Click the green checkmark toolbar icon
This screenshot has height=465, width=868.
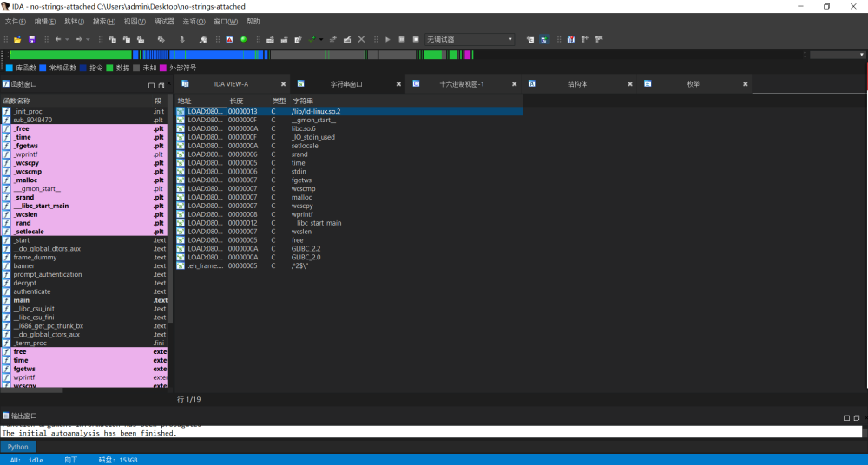click(x=312, y=39)
